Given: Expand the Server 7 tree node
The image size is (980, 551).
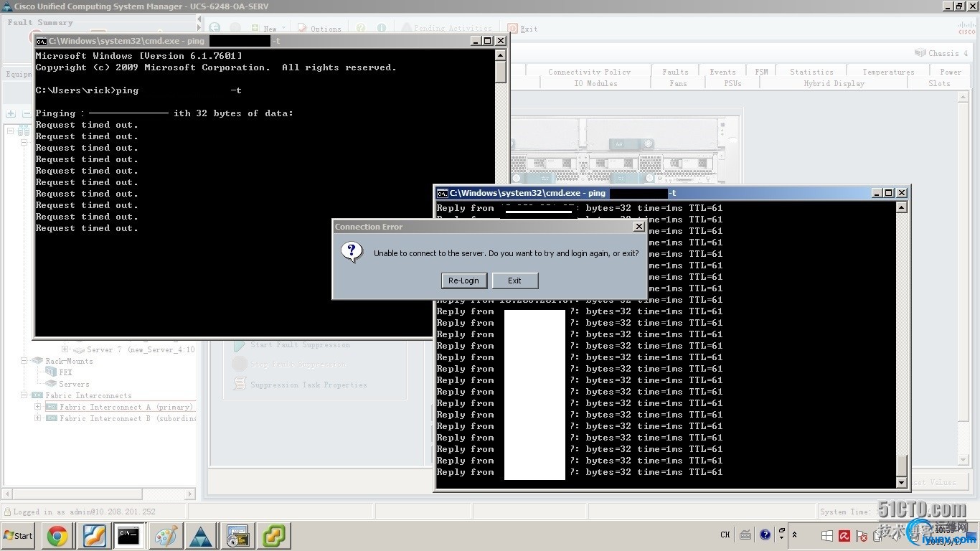Looking at the screenshot, I should point(65,349).
